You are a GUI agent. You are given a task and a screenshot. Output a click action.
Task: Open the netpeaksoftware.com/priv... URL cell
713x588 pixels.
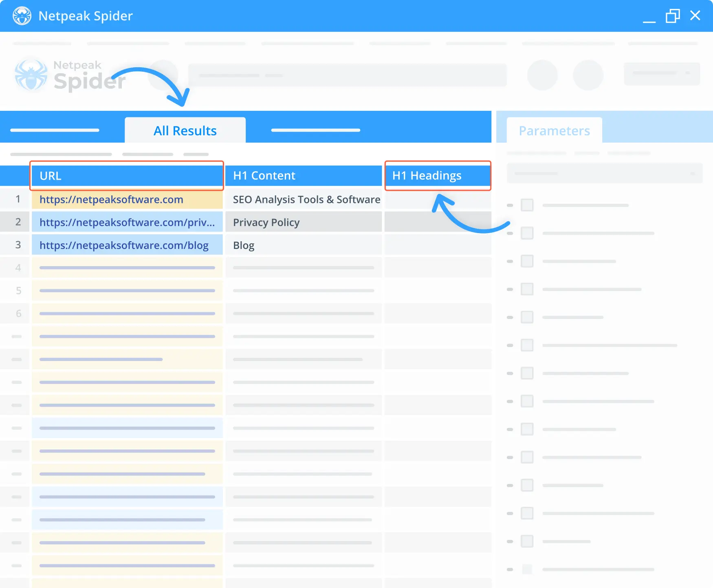(127, 222)
